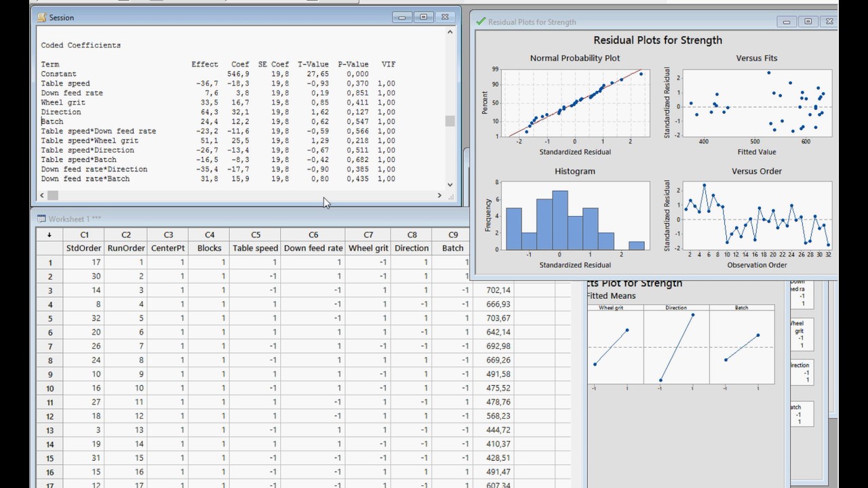Screen dimensions: 868x488
Task: Click the Table speed column name in worksheet
Action: [x=255, y=248]
